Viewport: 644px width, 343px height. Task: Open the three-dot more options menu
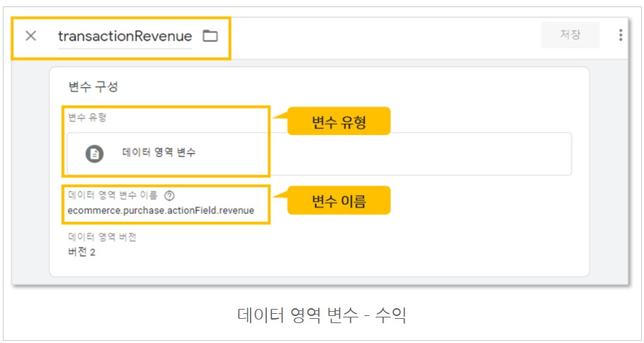(620, 35)
